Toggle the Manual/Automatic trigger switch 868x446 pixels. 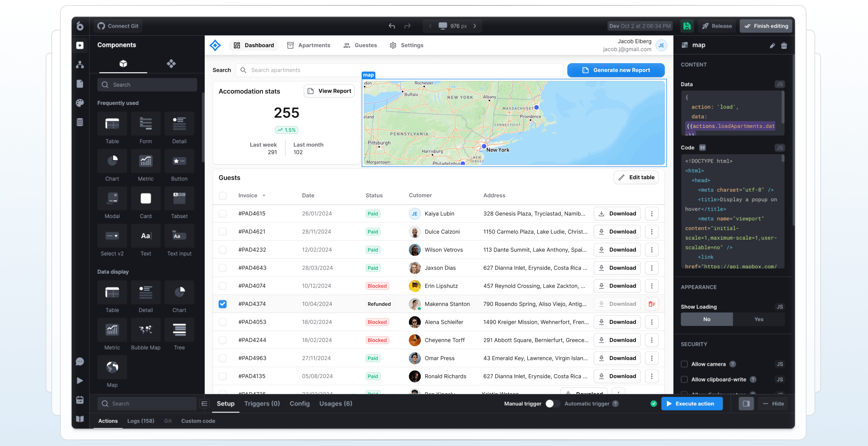pyautogui.click(x=552, y=404)
